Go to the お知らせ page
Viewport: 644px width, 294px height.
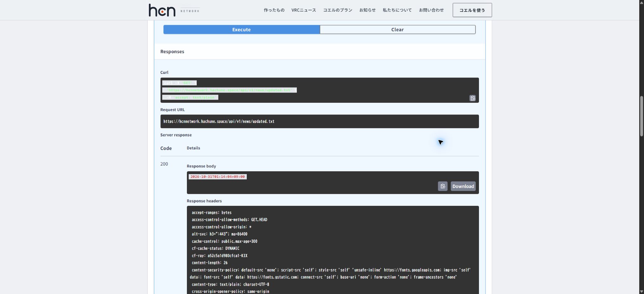tap(367, 10)
